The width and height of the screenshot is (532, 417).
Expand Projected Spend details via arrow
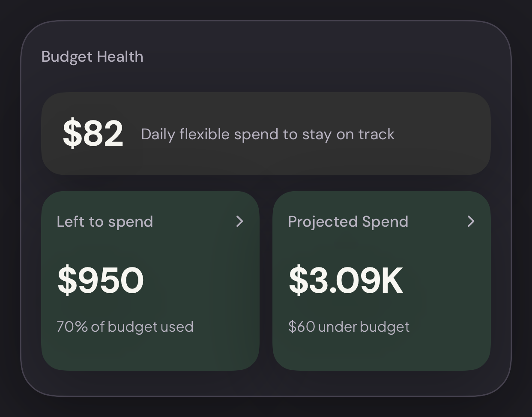(471, 221)
